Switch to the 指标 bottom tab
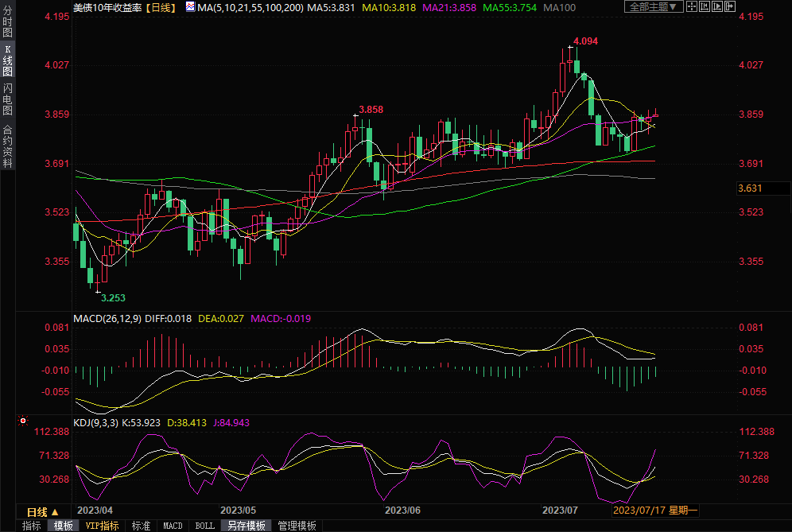The width and height of the screenshot is (792, 532). [x=32, y=526]
